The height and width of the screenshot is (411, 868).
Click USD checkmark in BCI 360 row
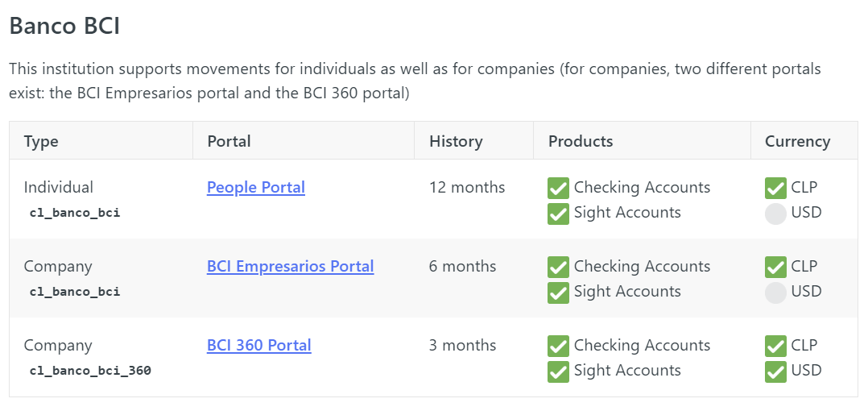pos(775,372)
